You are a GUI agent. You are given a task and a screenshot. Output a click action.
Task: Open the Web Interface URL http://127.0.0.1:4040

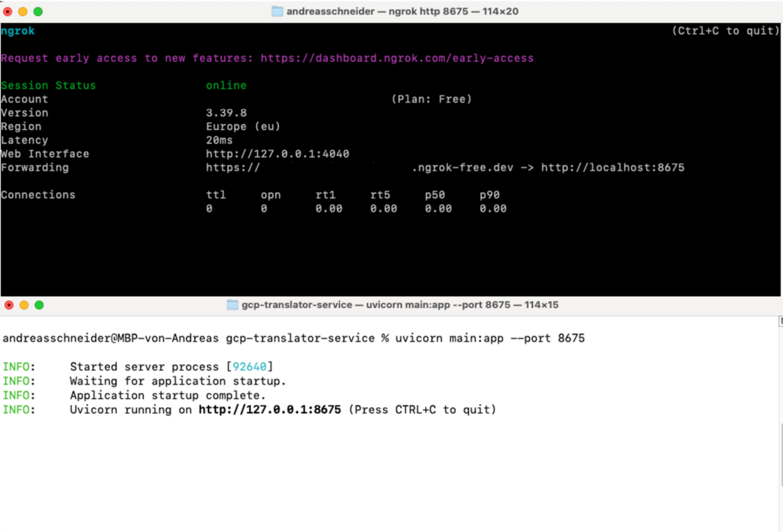(x=278, y=154)
